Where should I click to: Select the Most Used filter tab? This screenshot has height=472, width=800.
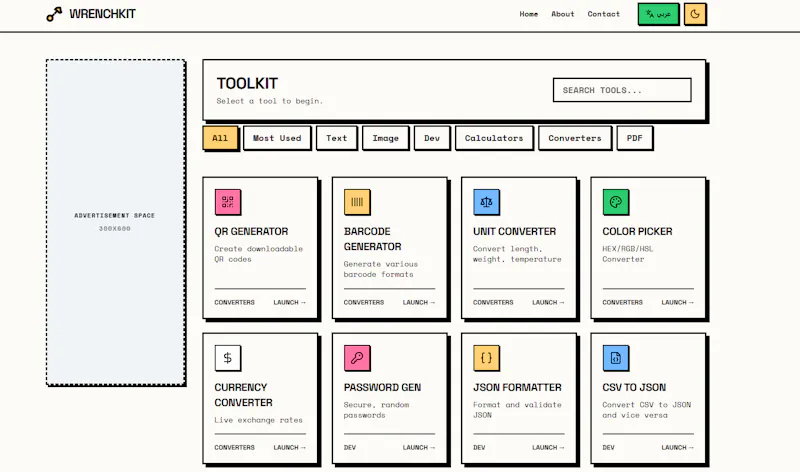[x=277, y=138]
